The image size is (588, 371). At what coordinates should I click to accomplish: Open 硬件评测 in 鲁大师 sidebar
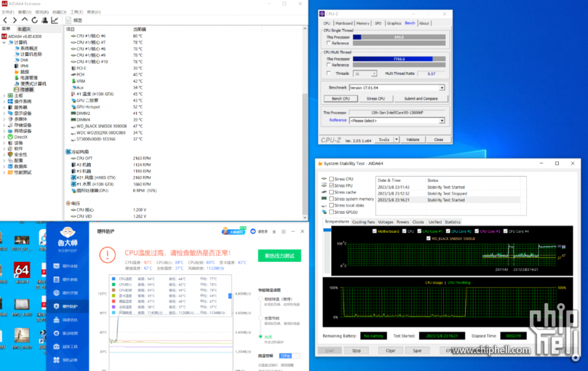(67, 293)
